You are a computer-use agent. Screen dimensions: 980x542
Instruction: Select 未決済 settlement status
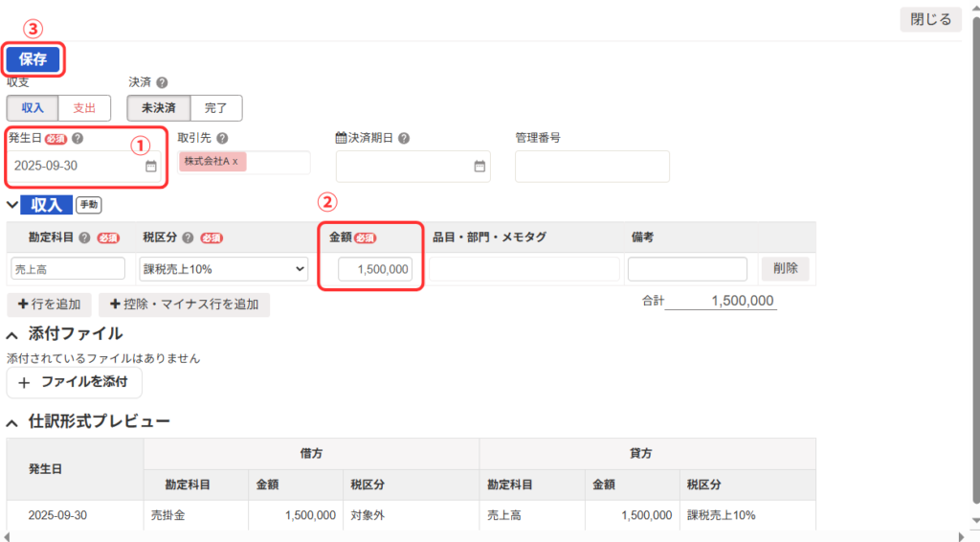(x=159, y=107)
